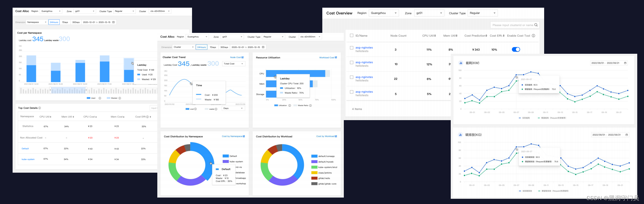Open Cluster dropdown in Namespace dimension panel
Image resolution: width=644 pixels, height=204 pixels.
[x=160, y=11]
